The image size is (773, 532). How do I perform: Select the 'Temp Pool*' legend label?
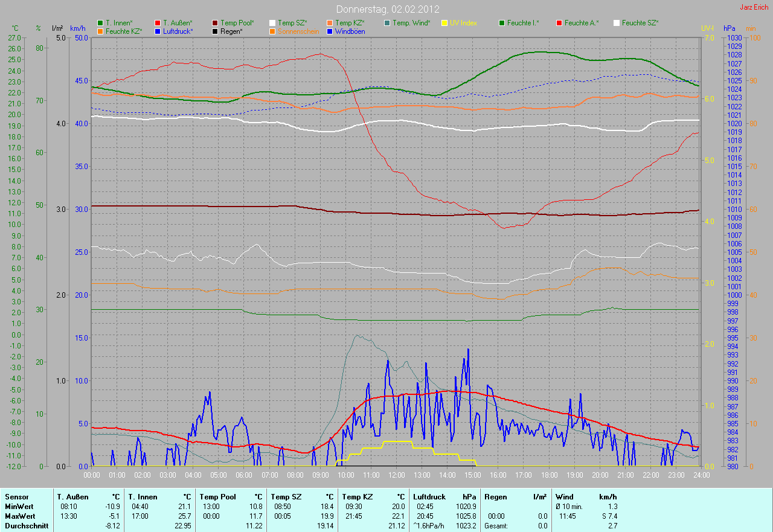(237, 23)
